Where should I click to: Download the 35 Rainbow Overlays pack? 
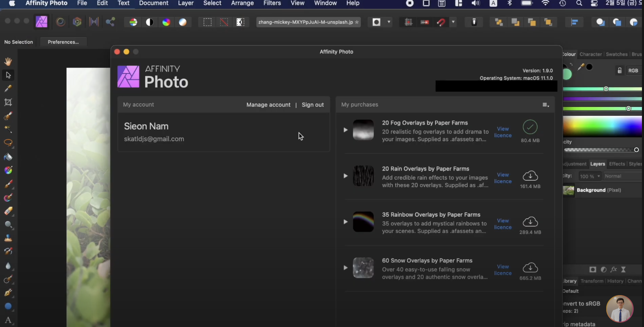coord(530,222)
